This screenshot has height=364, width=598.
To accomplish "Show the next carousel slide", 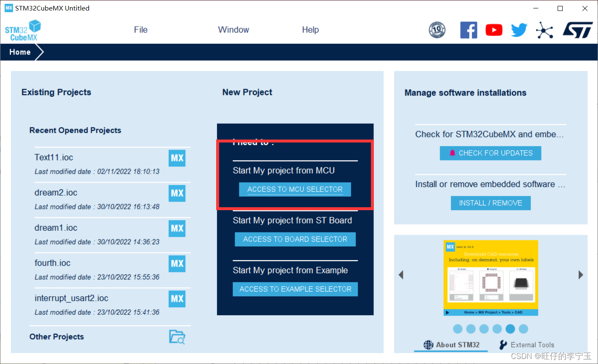I will click(x=581, y=275).
